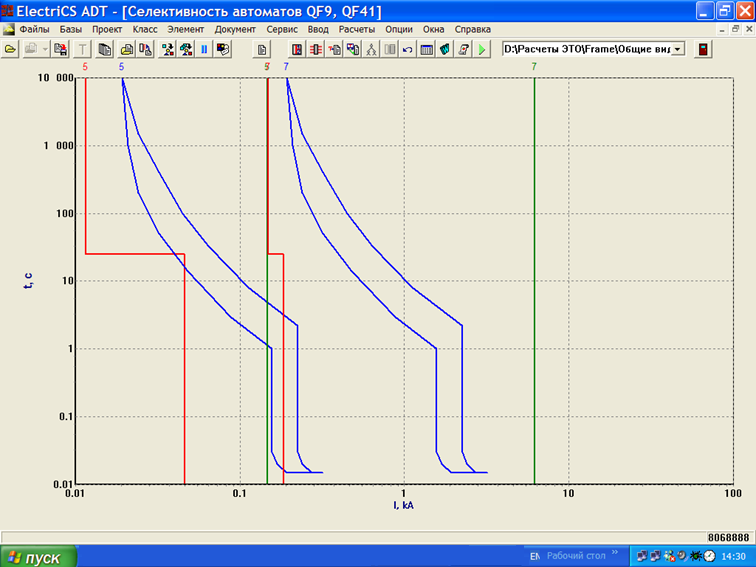The height and width of the screenshot is (567, 756).
Task: Open the Файлы menu
Action: 34,29
